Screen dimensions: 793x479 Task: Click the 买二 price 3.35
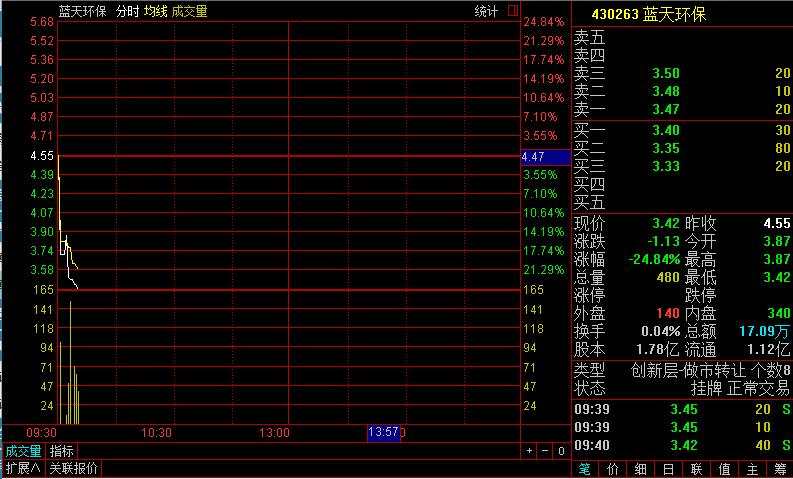coord(666,148)
